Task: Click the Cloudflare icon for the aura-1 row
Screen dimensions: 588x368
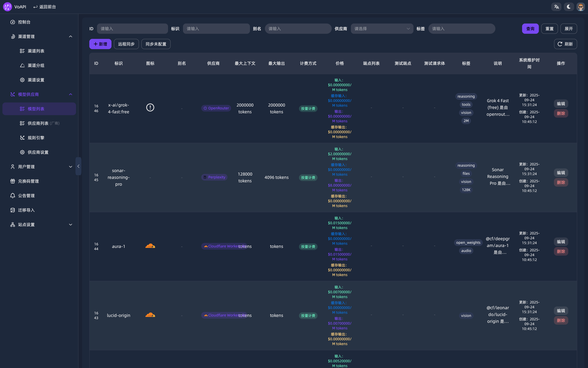Action: pyautogui.click(x=150, y=246)
